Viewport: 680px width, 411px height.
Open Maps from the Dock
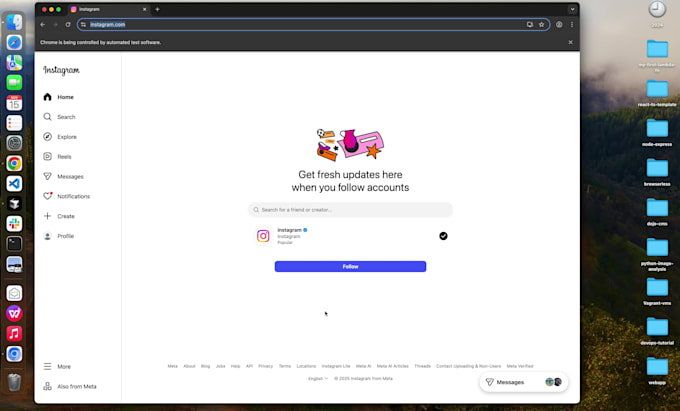coord(14,63)
